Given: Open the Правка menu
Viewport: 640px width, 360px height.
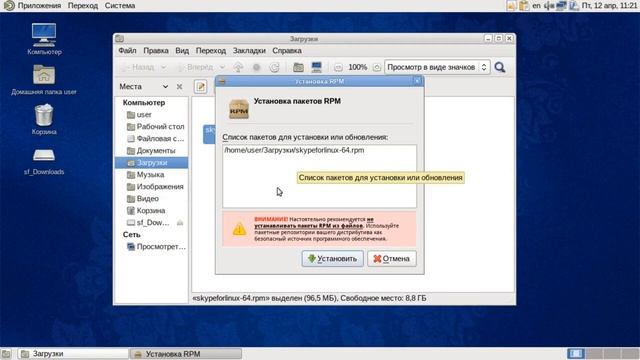Looking at the screenshot, I should [x=156, y=51].
